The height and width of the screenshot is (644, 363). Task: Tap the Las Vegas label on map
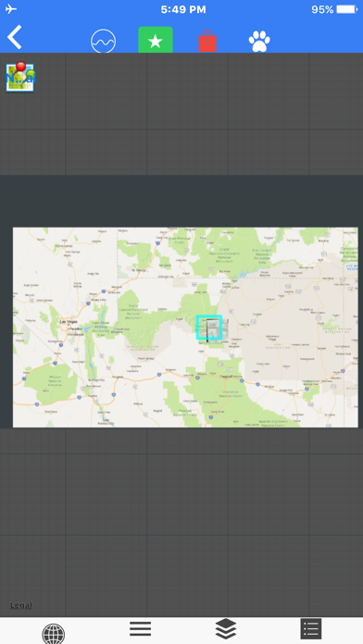69,322
